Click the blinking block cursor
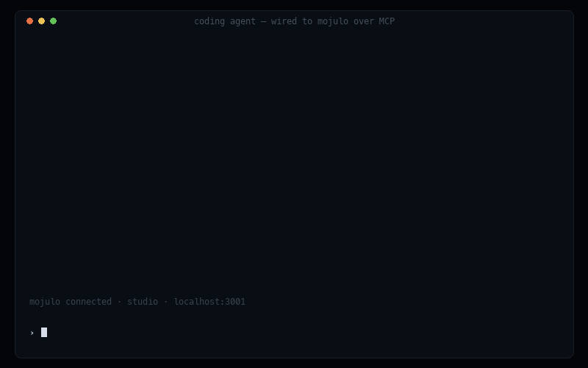Image resolution: width=588 pixels, height=368 pixels. 44,333
